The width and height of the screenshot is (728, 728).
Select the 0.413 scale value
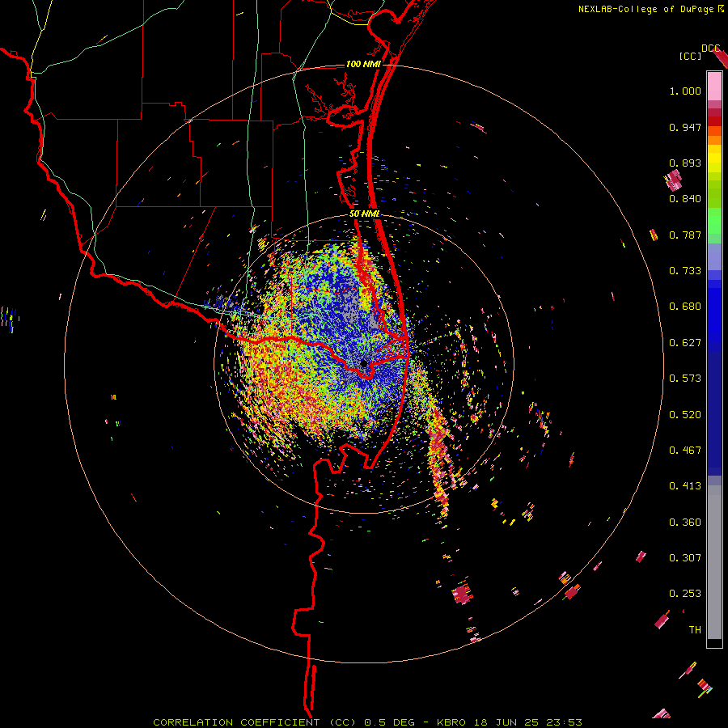(685, 486)
